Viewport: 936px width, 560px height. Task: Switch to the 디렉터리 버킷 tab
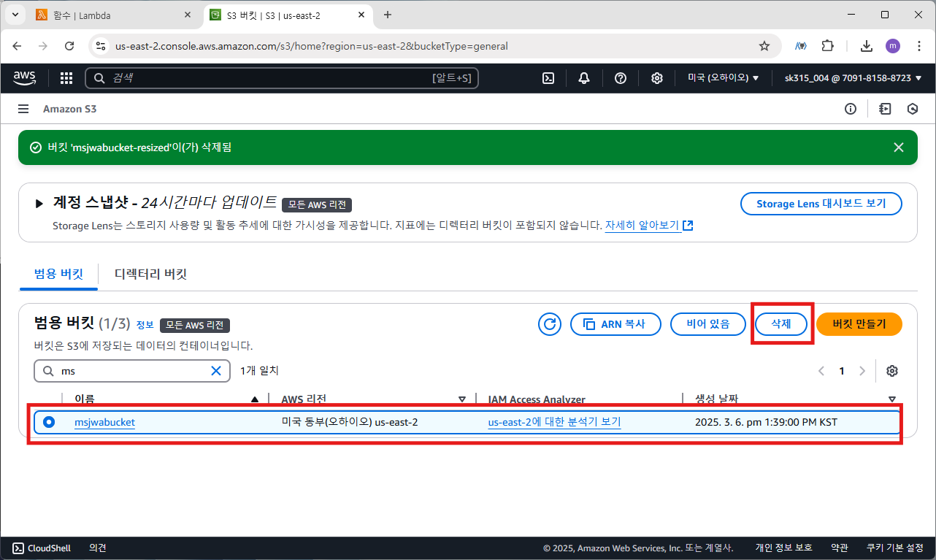[150, 274]
